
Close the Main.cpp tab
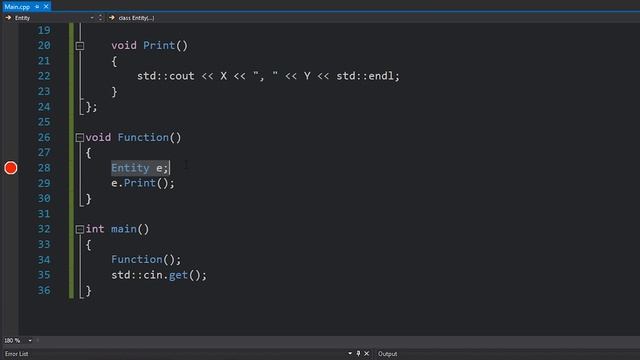46,7
